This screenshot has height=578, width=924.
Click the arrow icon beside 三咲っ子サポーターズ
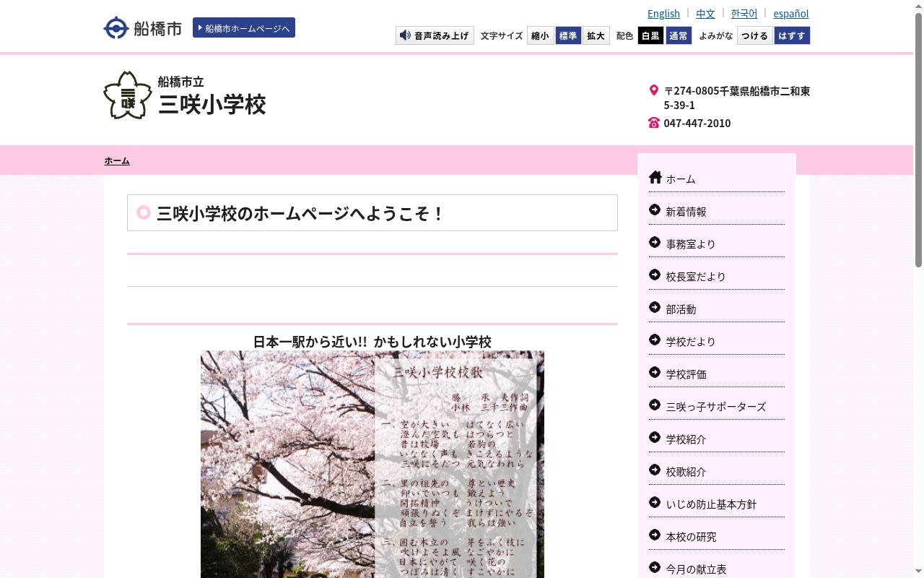pos(655,405)
